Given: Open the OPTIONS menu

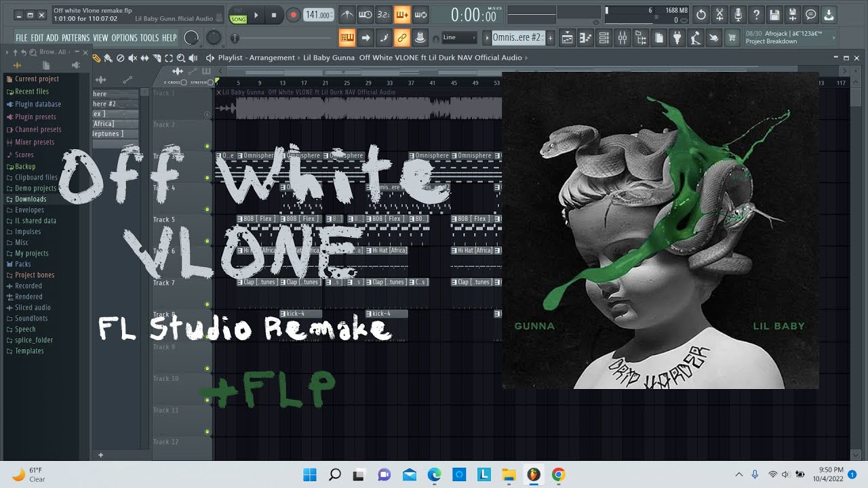Looking at the screenshot, I should point(124,38).
